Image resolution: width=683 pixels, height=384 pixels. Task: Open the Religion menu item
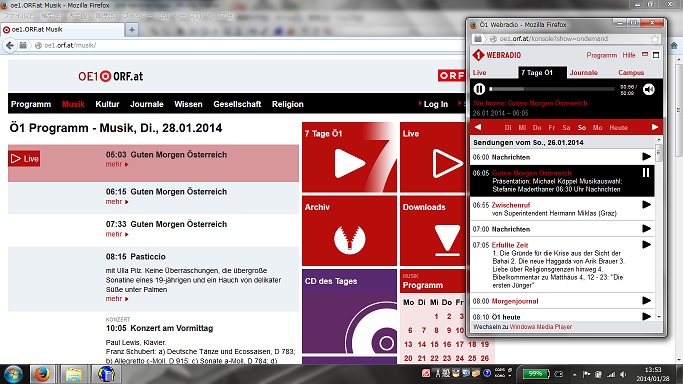point(287,104)
